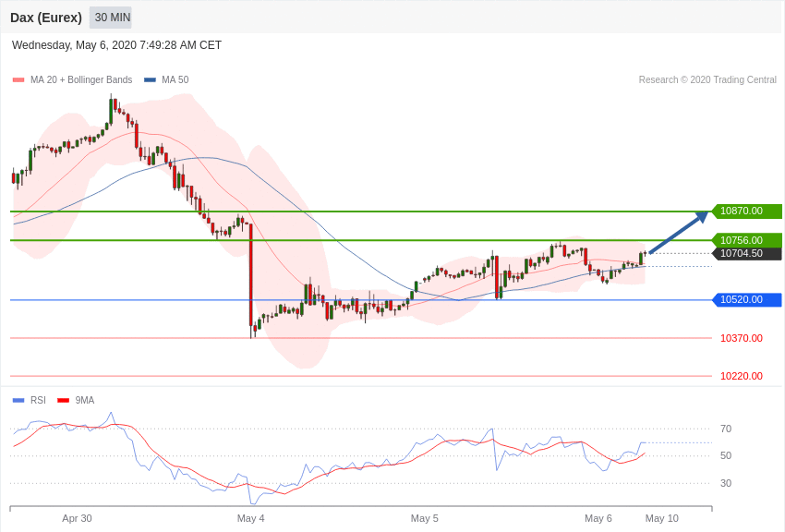Click the 10870.00 resistance level tag
The width and height of the screenshot is (785, 532).
(747, 212)
